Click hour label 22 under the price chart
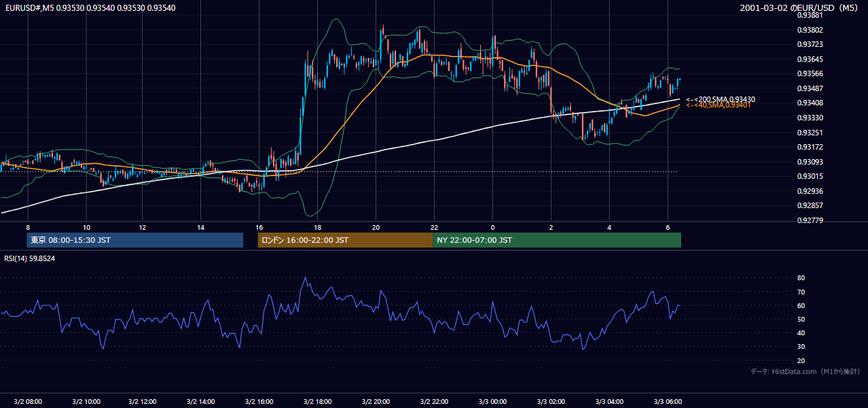Image resolution: width=868 pixels, height=408 pixels. click(435, 227)
